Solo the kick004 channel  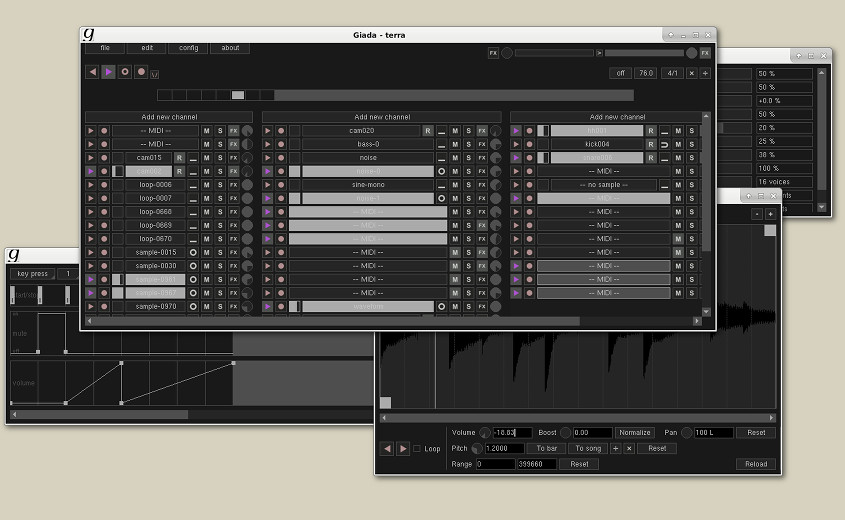[x=691, y=144]
